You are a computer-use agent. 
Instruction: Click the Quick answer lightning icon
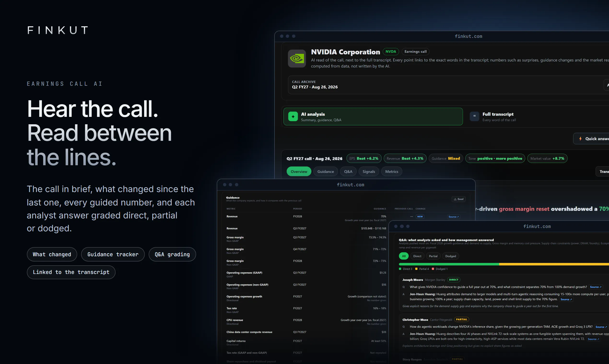click(x=580, y=139)
